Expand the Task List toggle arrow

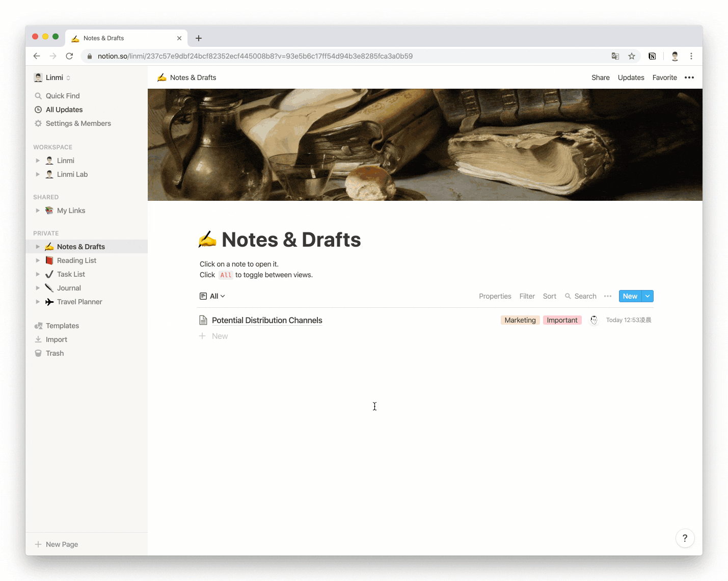point(38,274)
